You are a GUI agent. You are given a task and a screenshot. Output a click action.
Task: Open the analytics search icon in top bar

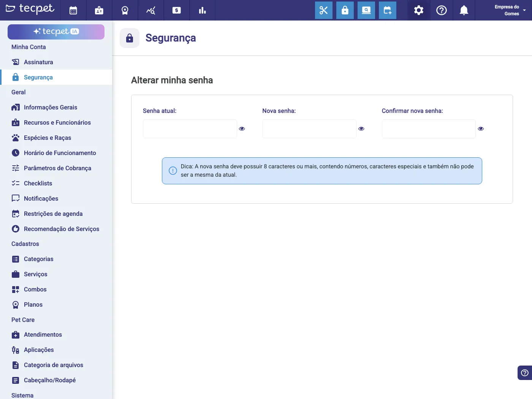pyautogui.click(x=151, y=10)
